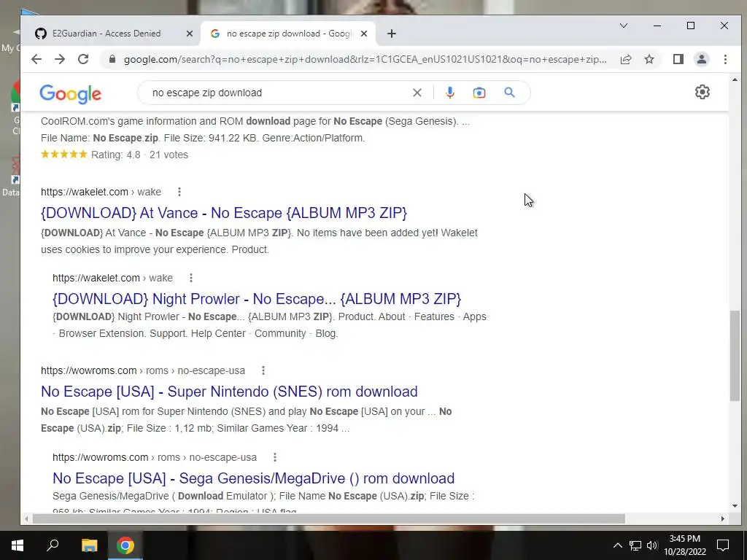Clear the search query with the X

click(417, 93)
